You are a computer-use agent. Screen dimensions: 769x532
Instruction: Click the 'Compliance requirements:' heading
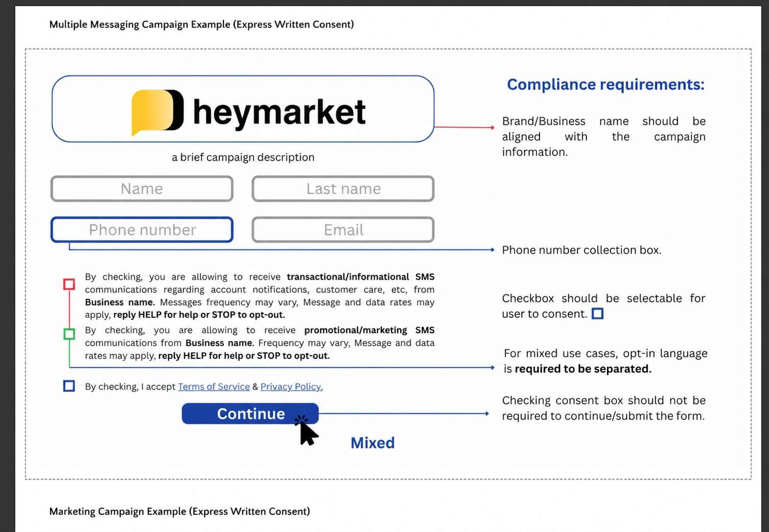point(606,84)
